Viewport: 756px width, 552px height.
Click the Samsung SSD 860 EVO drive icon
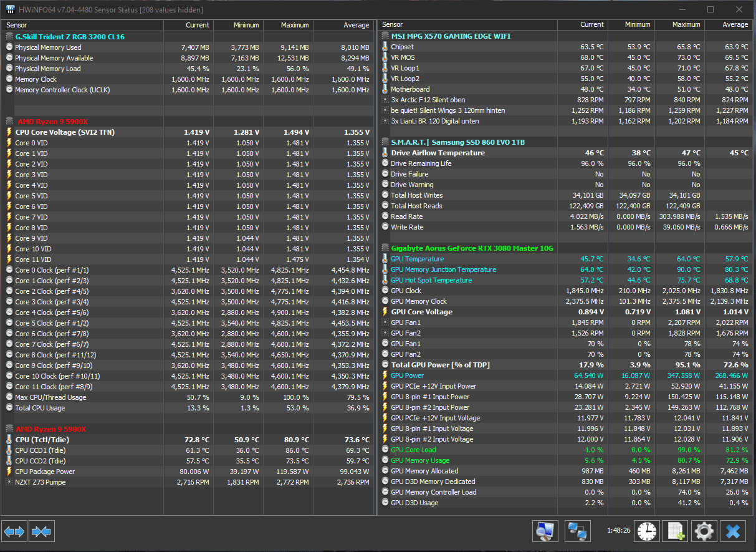pos(385,142)
